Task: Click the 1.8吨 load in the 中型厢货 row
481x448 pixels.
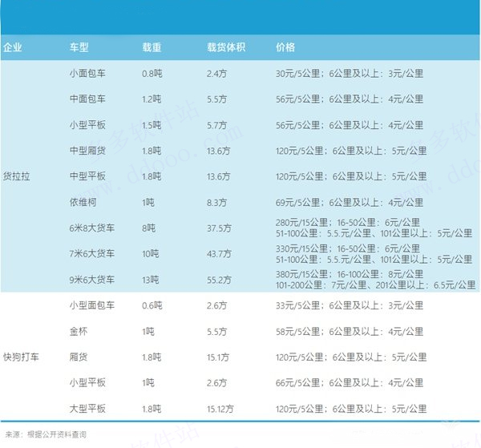Action: (x=152, y=151)
